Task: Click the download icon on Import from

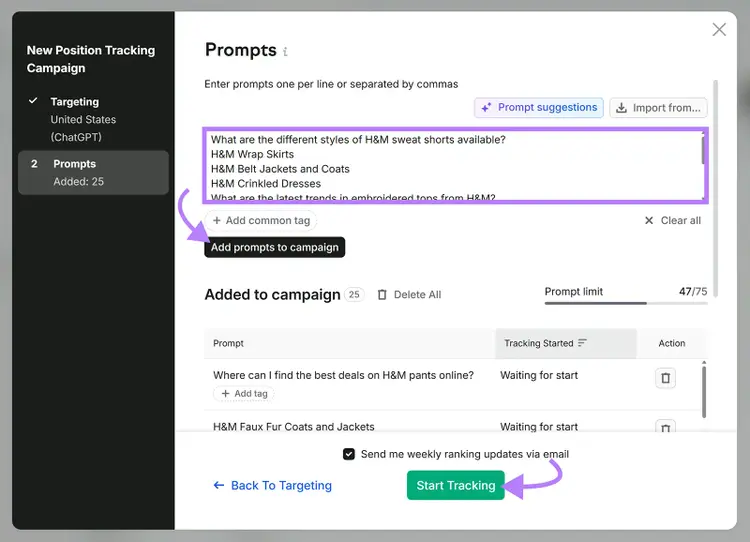Action: pyautogui.click(x=621, y=108)
